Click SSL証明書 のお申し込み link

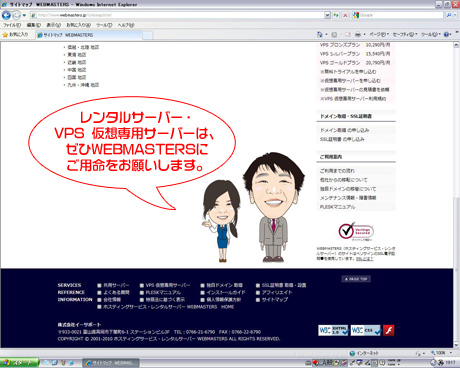tap(342, 139)
